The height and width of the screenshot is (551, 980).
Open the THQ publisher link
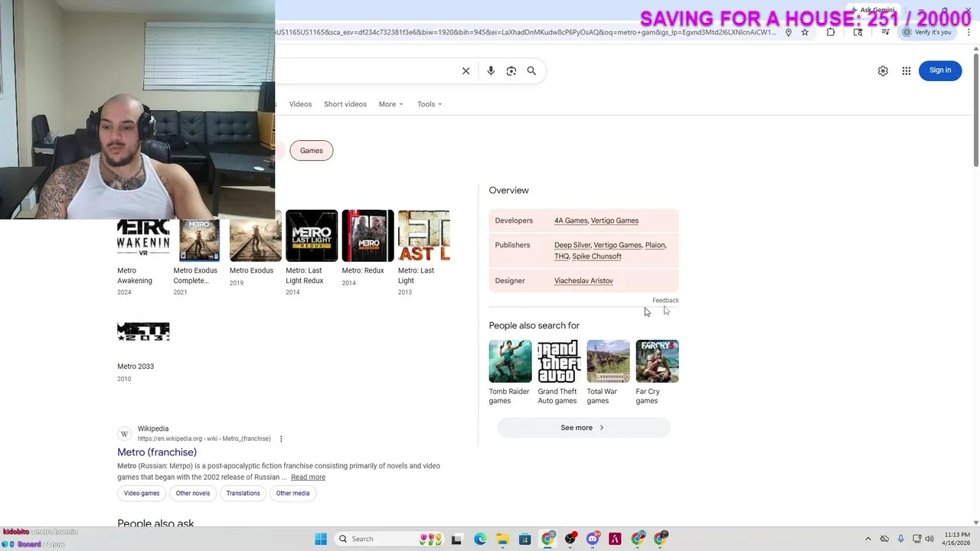561,256
